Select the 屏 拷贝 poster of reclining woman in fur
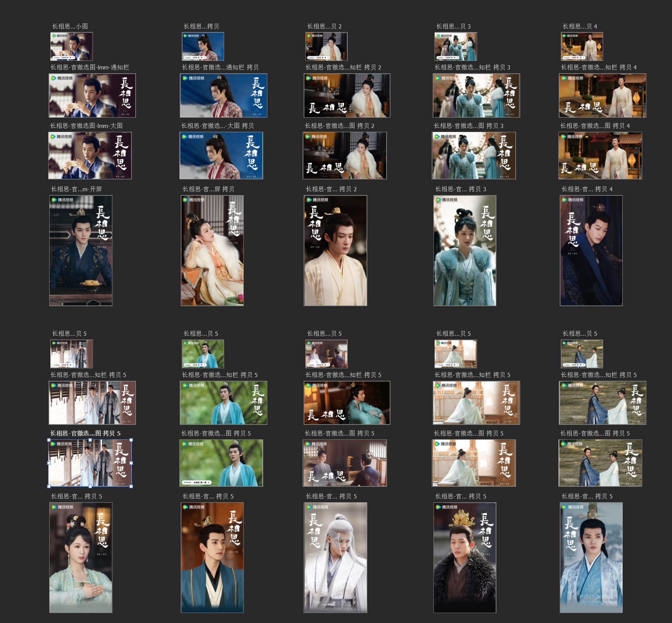Image resolution: width=672 pixels, height=623 pixels. pos(212,250)
